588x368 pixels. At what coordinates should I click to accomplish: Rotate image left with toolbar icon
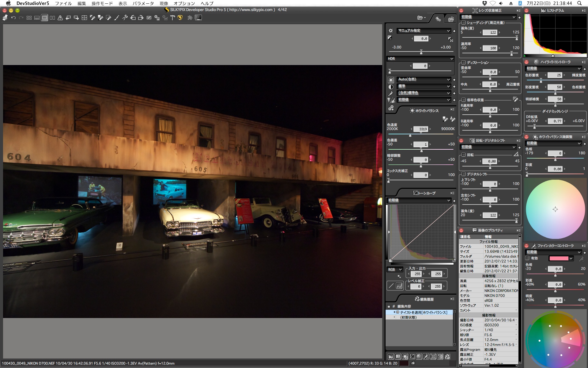point(133,18)
